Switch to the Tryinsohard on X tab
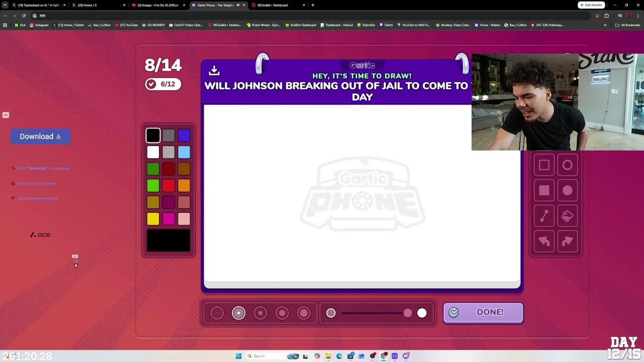 (x=38, y=5)
